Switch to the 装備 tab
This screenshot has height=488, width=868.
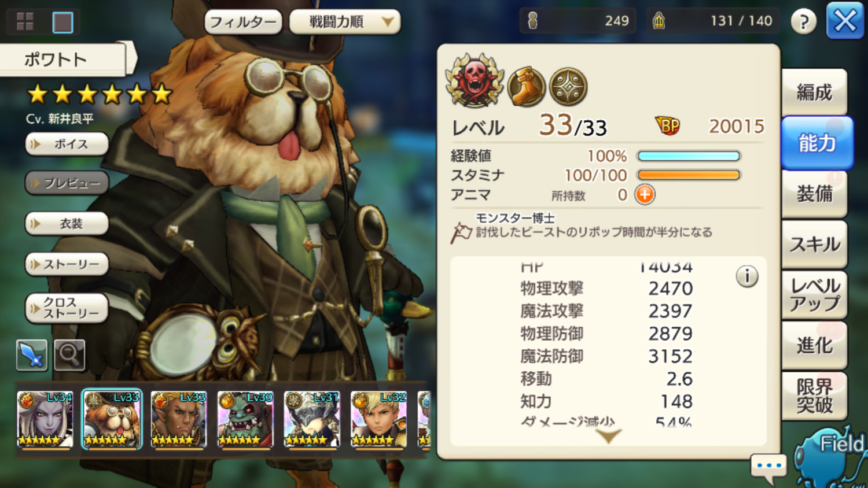[x=814, y=194]
